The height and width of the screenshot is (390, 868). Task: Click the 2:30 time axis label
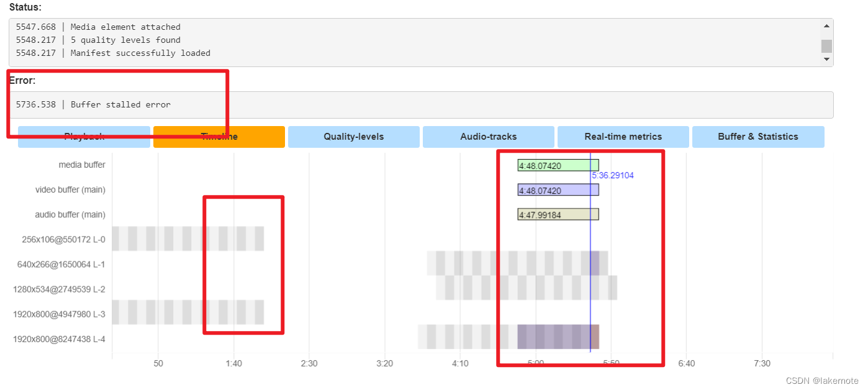click(309, 363)
